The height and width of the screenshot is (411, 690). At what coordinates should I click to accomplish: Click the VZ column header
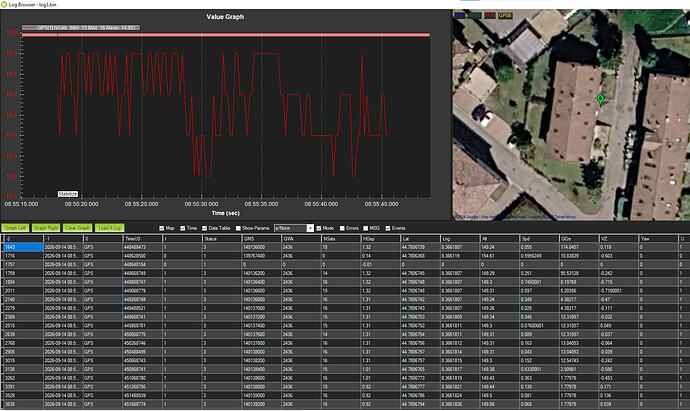618,239
